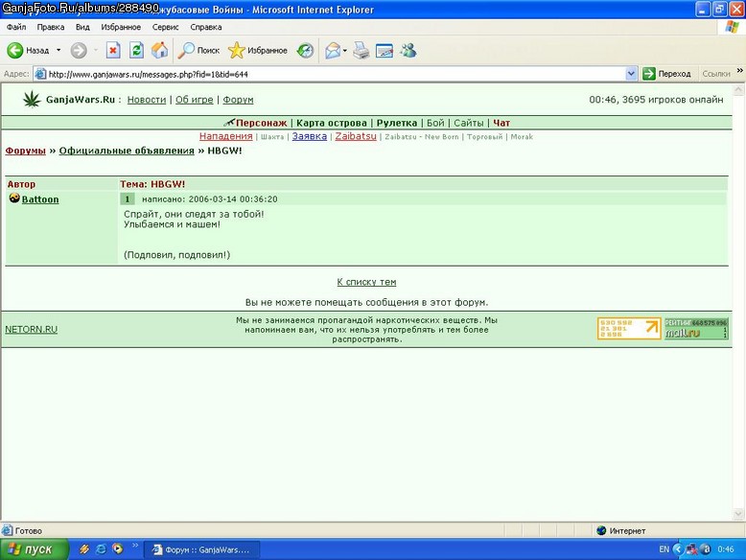Screen dimensions: 746x560
Task: Open author Battoon profile link
Action: click(x=40, y=199)
